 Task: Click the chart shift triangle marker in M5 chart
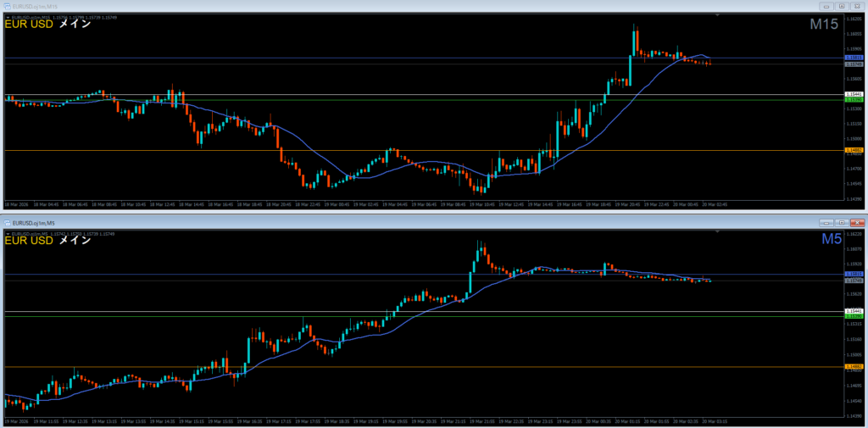tap(718, 232)
